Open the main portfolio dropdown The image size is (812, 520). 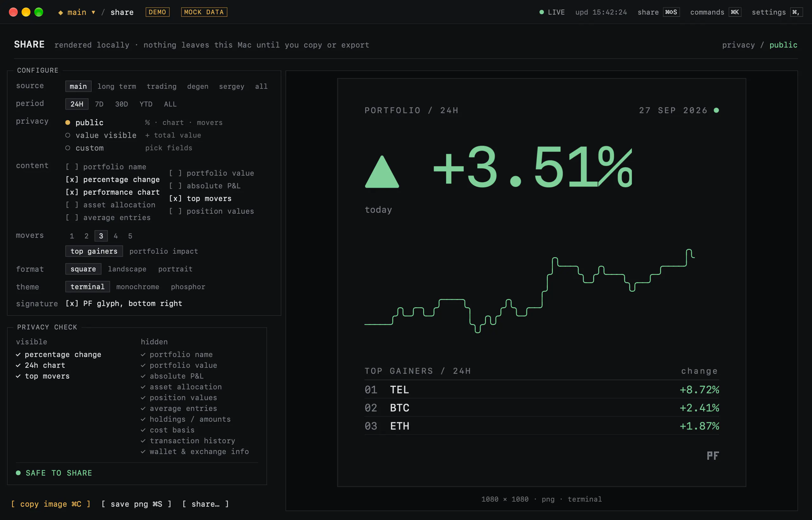click(77, 12)
